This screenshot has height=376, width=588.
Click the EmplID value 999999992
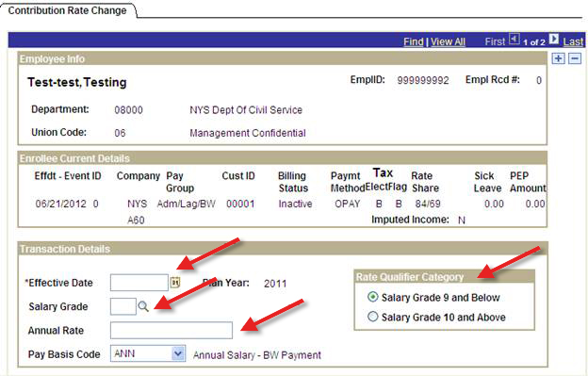(423, 80)
